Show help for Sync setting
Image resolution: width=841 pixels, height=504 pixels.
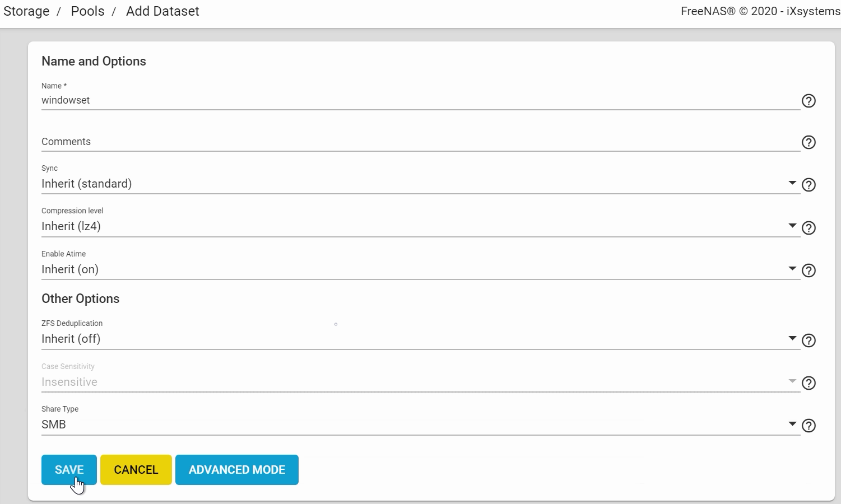[x=809, y=185]
